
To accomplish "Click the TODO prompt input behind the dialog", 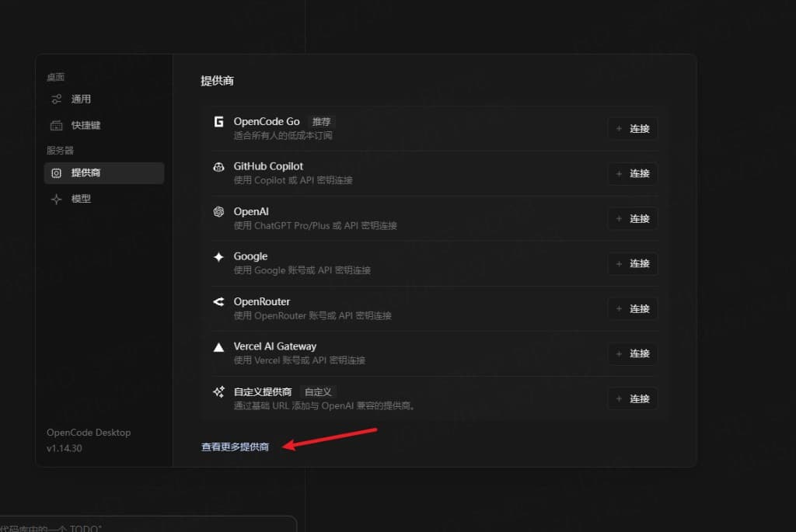I will coord(148,524).
